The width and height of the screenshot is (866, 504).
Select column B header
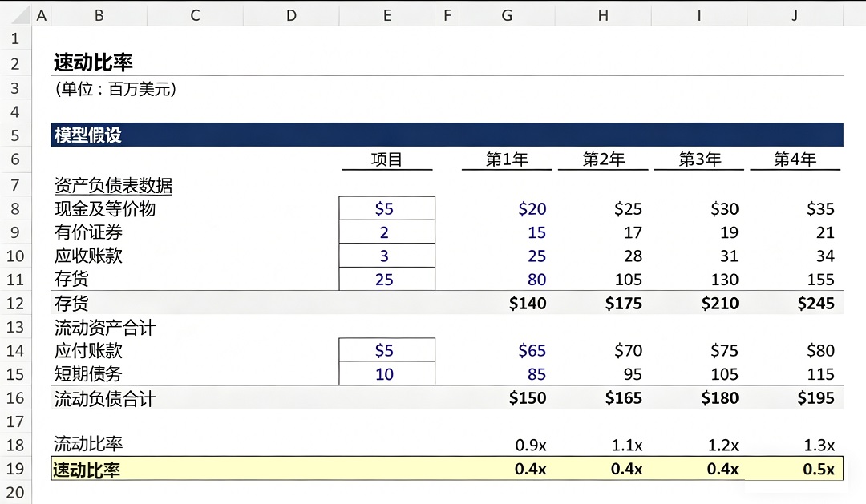pos(99,15)
